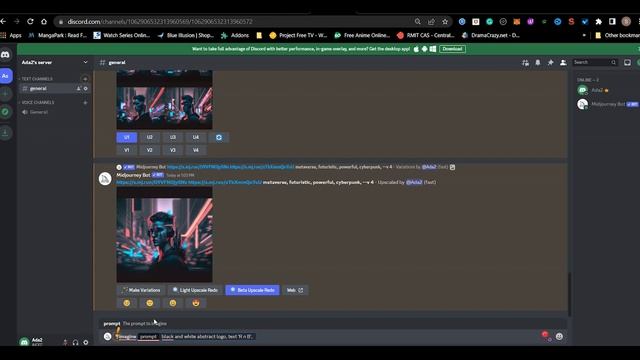Toggle the Member List icon
Viewport: 640px width, 360px height.
563,62
